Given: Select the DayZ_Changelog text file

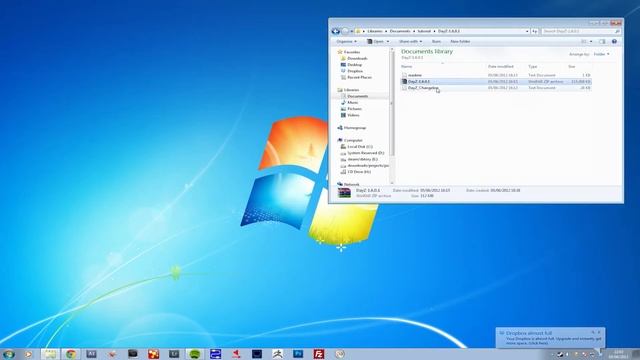Looking at the screenshot, I should click(496, 88).
